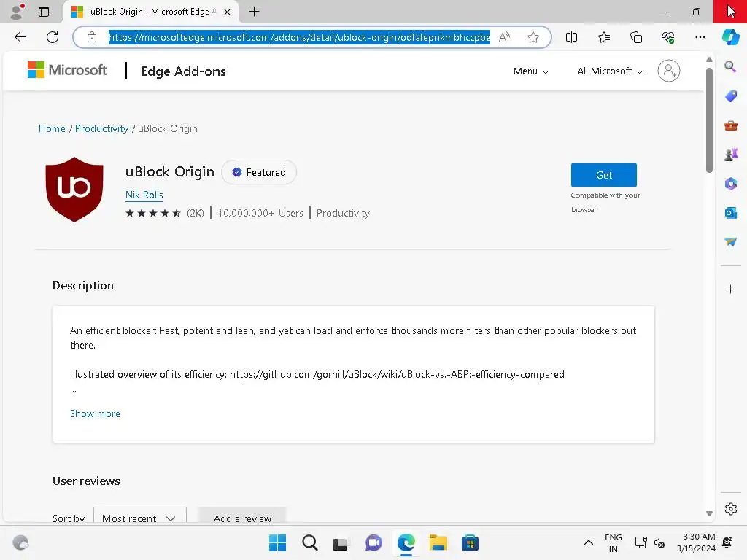Click the User reviews heading
Screen dimensions: 747x560
[86, 481]
